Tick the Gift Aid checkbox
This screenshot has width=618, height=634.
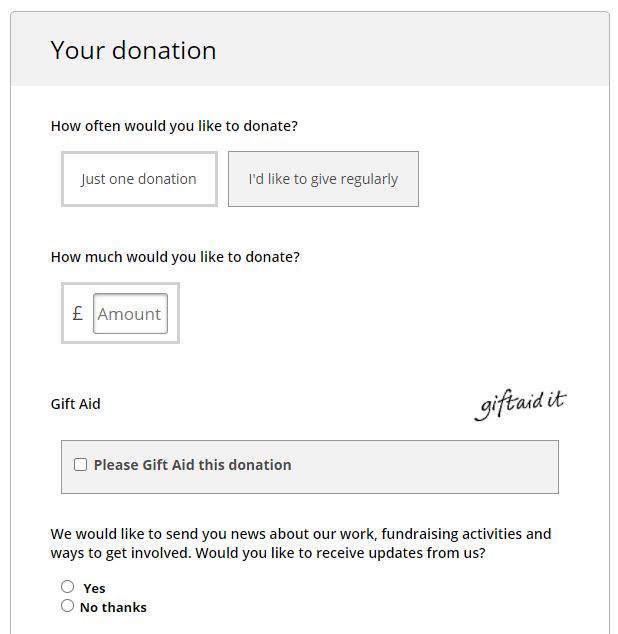click(80, 465)
